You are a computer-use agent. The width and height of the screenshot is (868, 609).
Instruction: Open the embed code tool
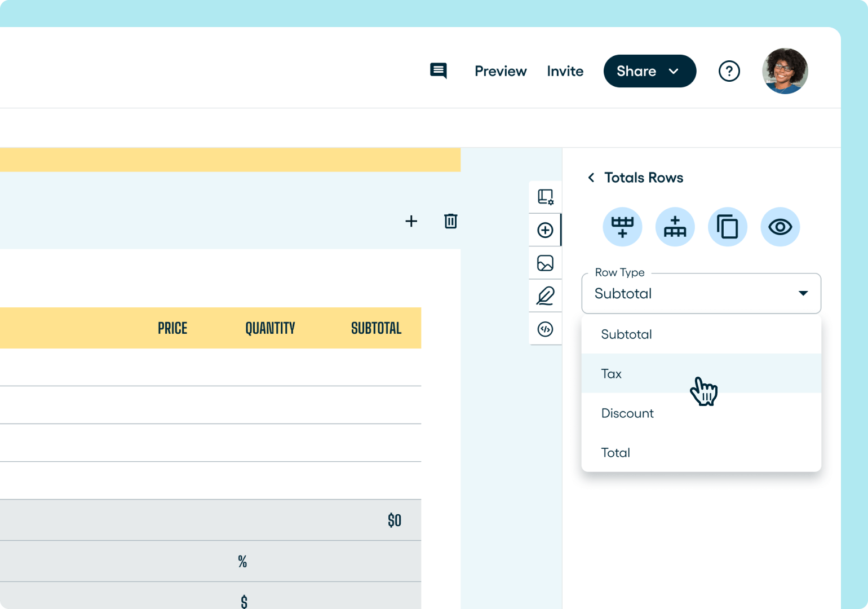point(545,329)
